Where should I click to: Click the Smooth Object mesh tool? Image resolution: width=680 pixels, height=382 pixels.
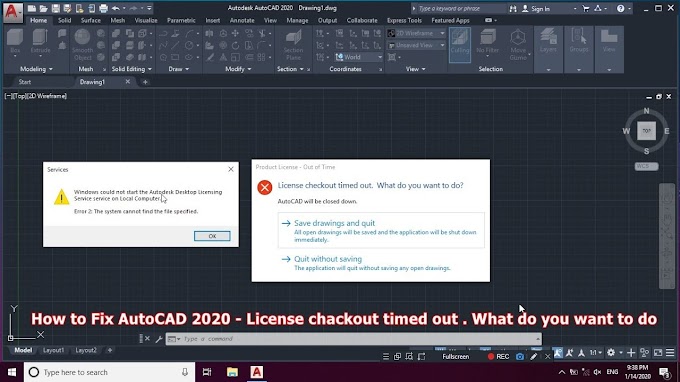82,45
